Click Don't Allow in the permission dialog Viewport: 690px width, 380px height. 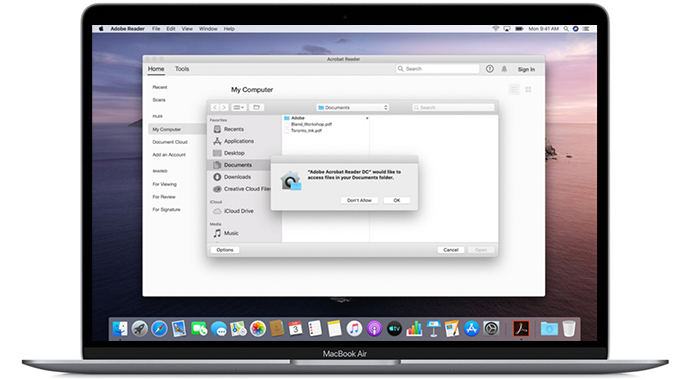359,200
